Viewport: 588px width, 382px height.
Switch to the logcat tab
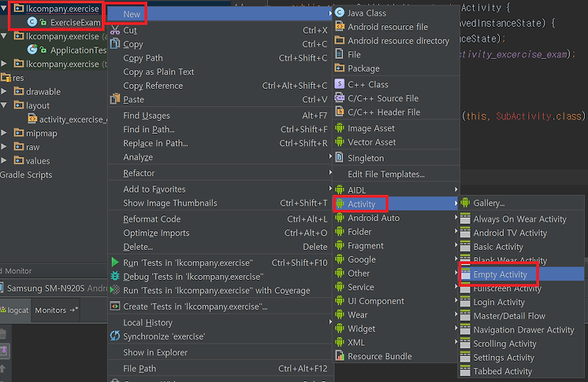point(15,310)
